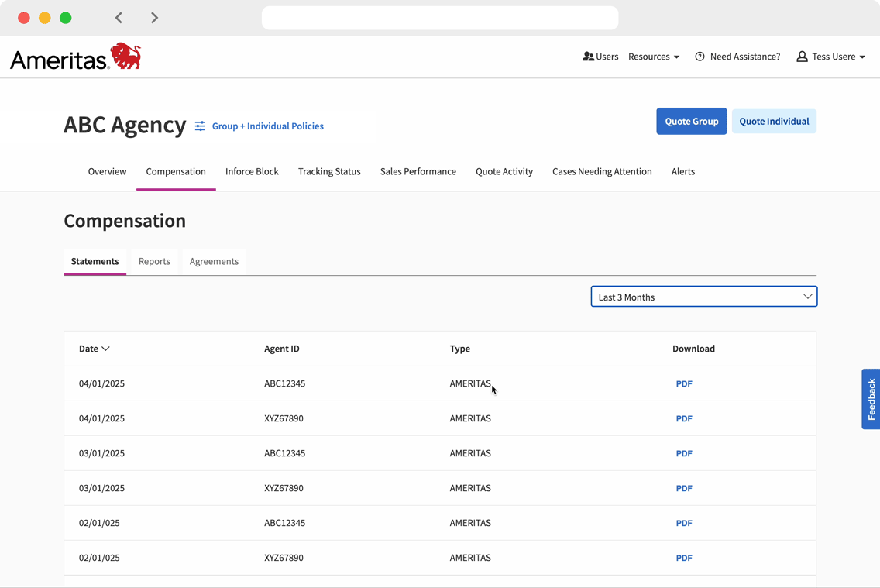Click the person icon beside Tess Usere
880x588 pixels.
pos(802,56)
